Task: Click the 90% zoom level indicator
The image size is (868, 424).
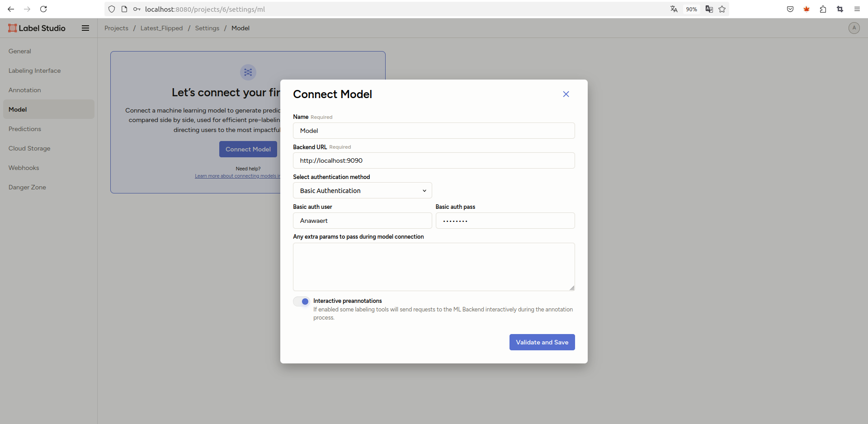Action: [691, 9]
